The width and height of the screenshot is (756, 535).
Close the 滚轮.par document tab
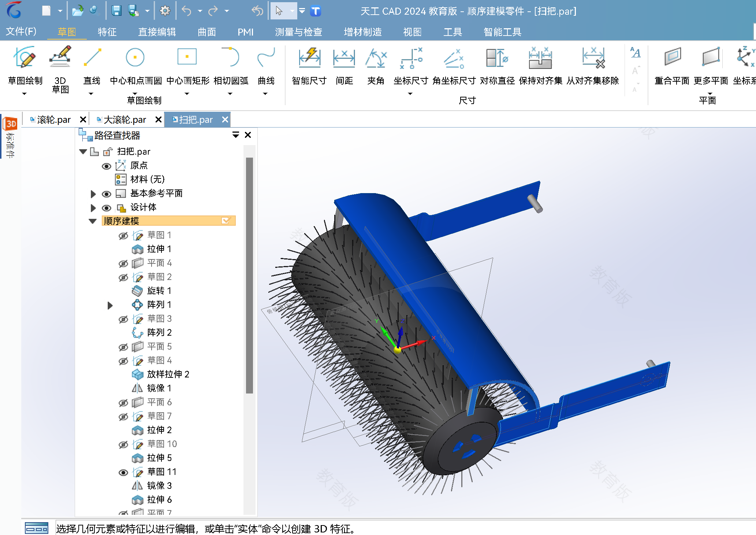tap(83, 119)
